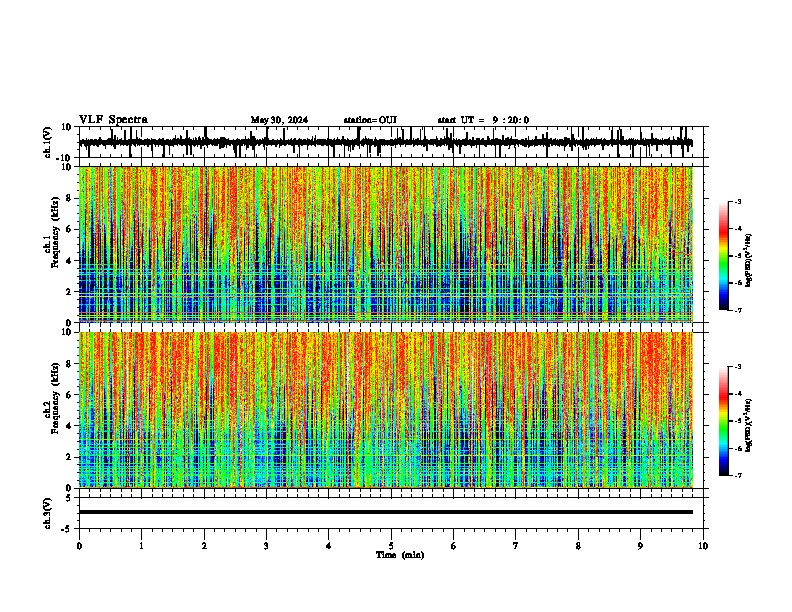
Task: Click time axis tick label "9"
Action: coord(640,546)
